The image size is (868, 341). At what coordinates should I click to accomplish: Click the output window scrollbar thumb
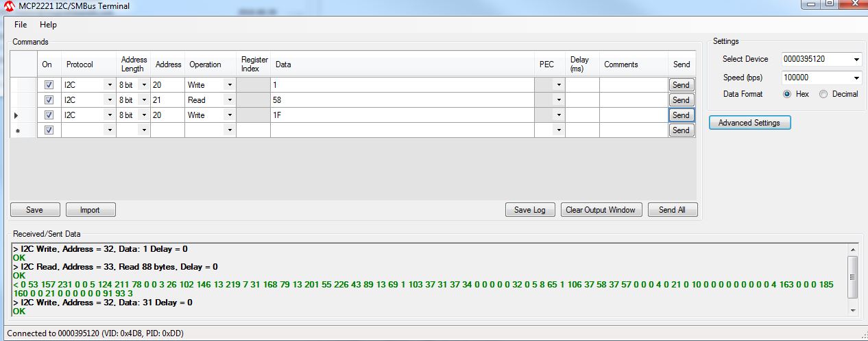pyautogui.click(x=853, y=277)
